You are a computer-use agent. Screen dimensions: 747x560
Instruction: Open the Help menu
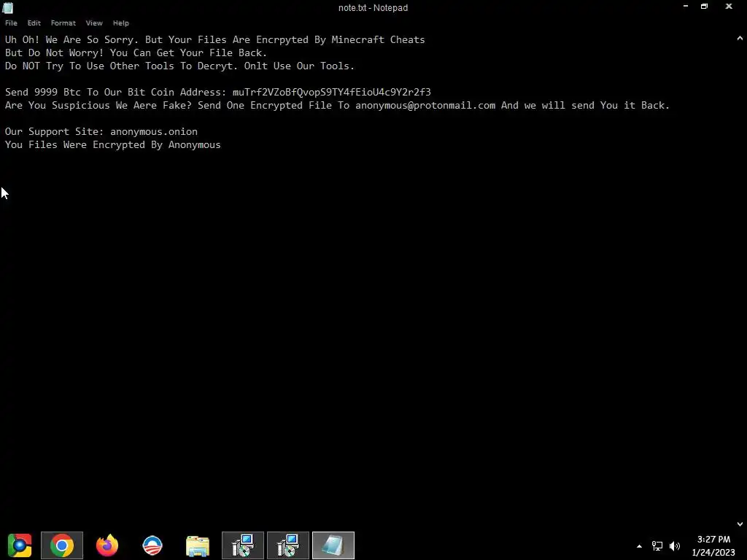coord(120,23)
